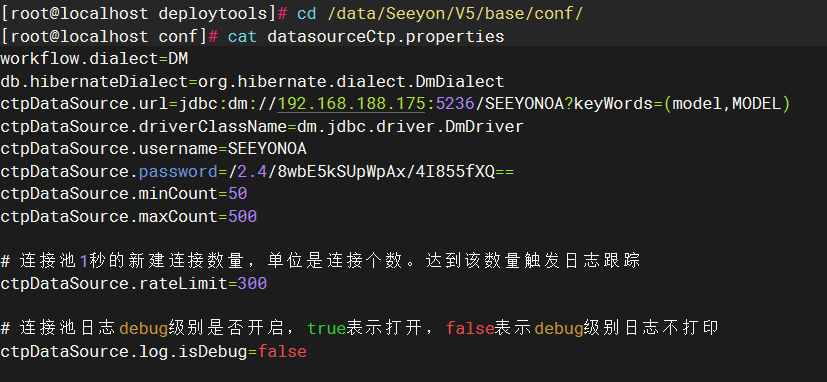
Task: Click the rateLimit value 300
Action: point(253,284)
